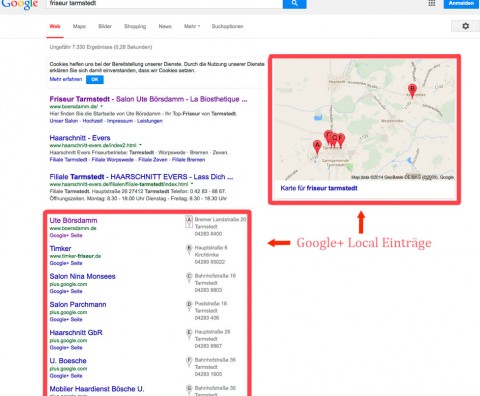Click Mehr erfahren in the cookie notice
The height and width of the screenshot is (396, 480).
(66, 79)
